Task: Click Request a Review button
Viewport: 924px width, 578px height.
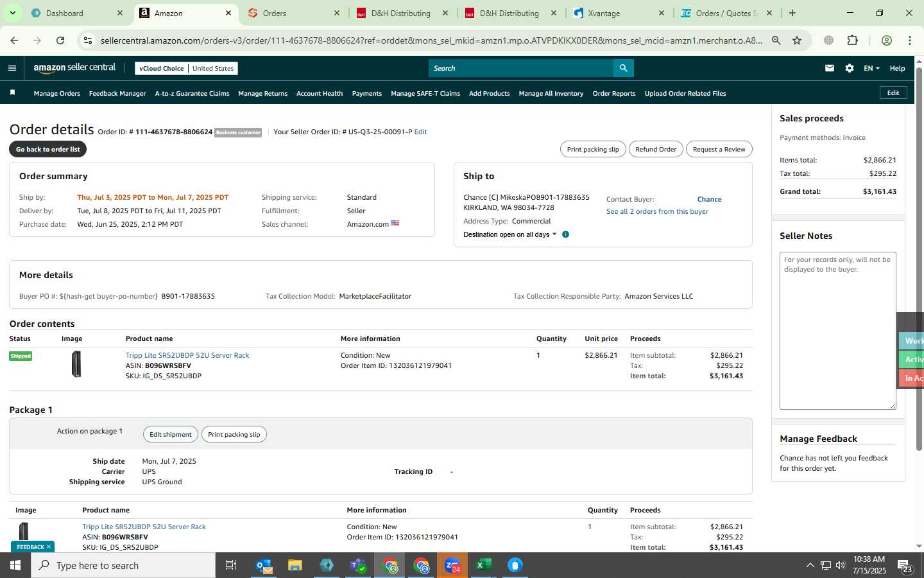Action: click(x=719, y=149)
